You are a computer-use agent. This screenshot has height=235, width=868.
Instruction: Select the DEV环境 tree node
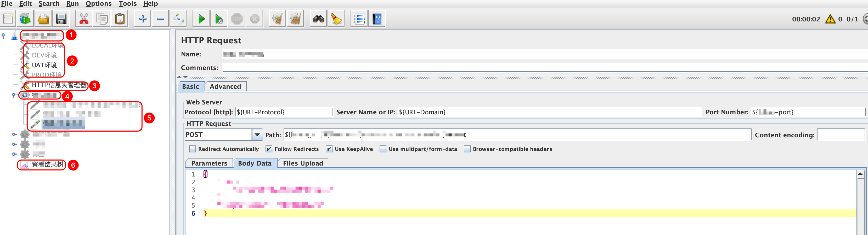44,55
